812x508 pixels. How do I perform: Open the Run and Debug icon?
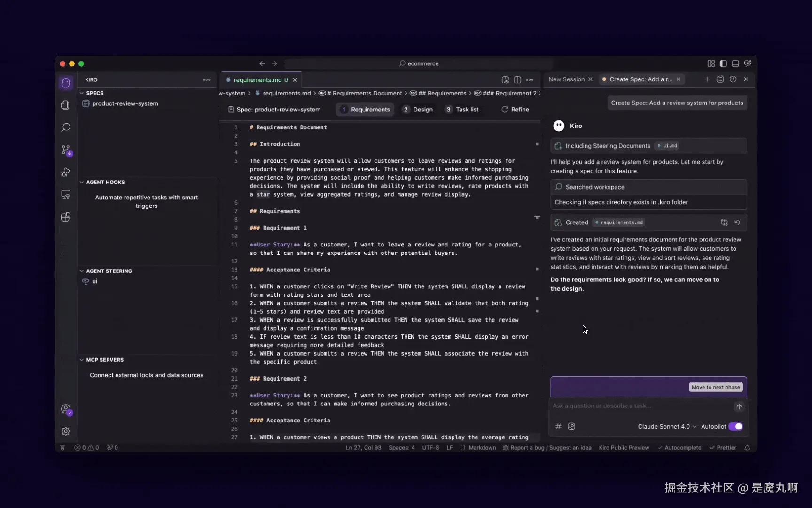66,172
